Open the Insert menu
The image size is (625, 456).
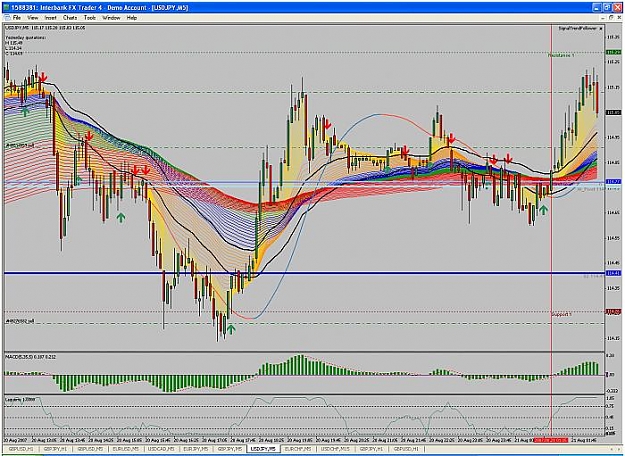[x=51, y=18]
